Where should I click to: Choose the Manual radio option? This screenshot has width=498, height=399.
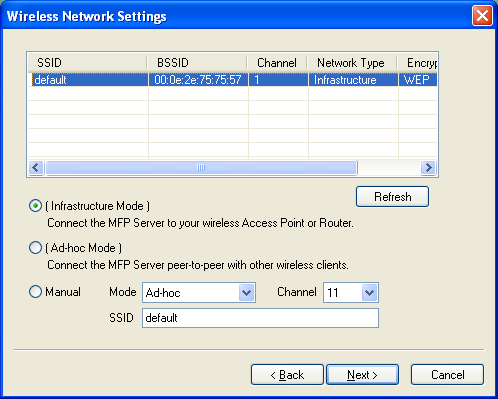click(35, 292)
